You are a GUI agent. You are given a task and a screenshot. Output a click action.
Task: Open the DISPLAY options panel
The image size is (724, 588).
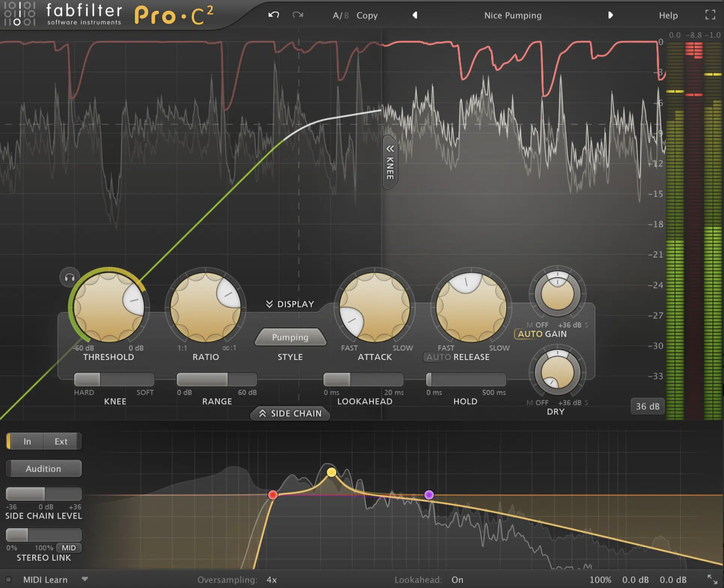(288, 304)
